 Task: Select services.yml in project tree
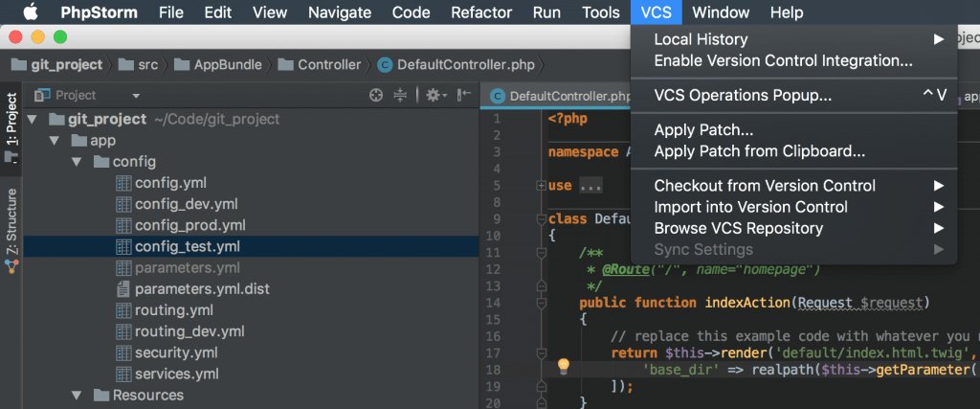177,374
